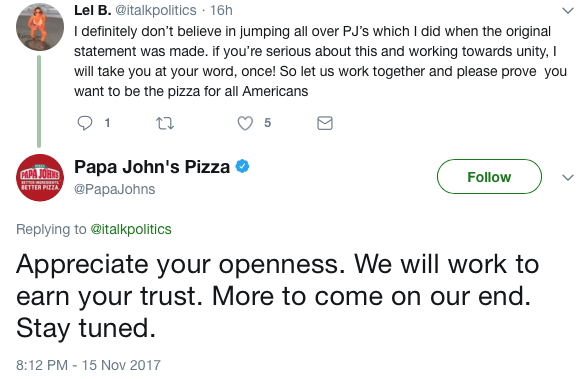Click the Lel B. display name

92,10
